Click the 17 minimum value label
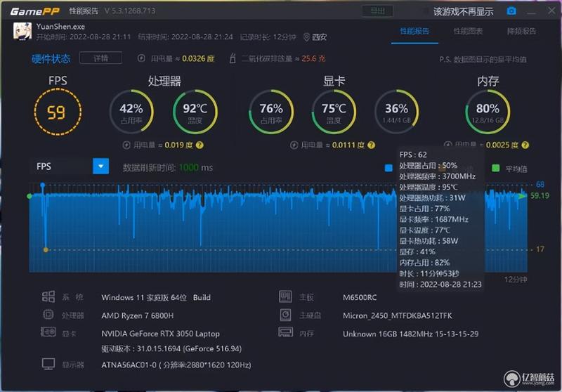 pos(540,249)
